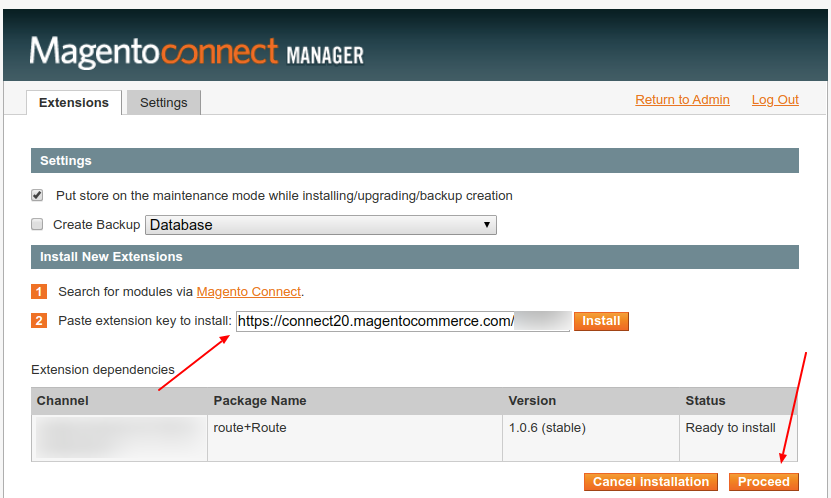Click the orange step 1 badge
The height and width of the screenshot is (498, 831).
(x=39, y=292)
